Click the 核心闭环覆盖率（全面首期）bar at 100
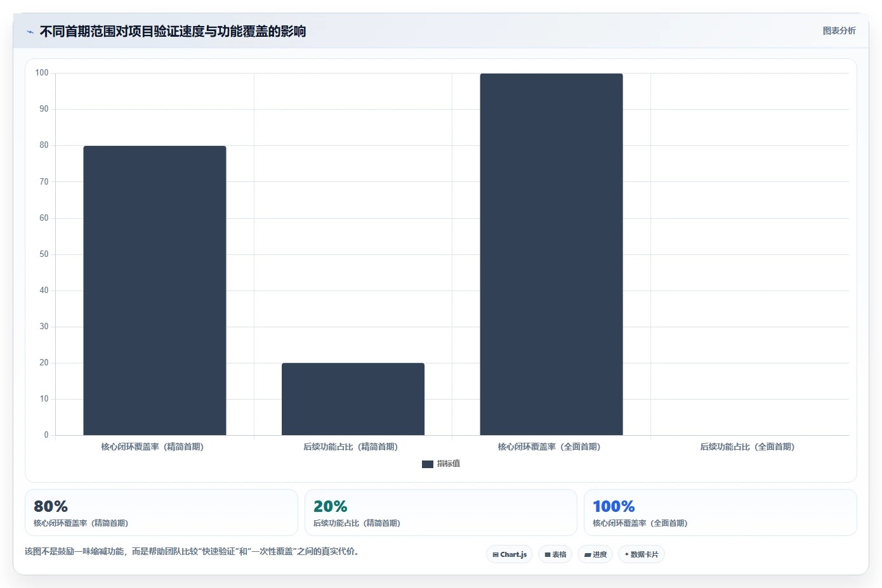 coord(551,254)
